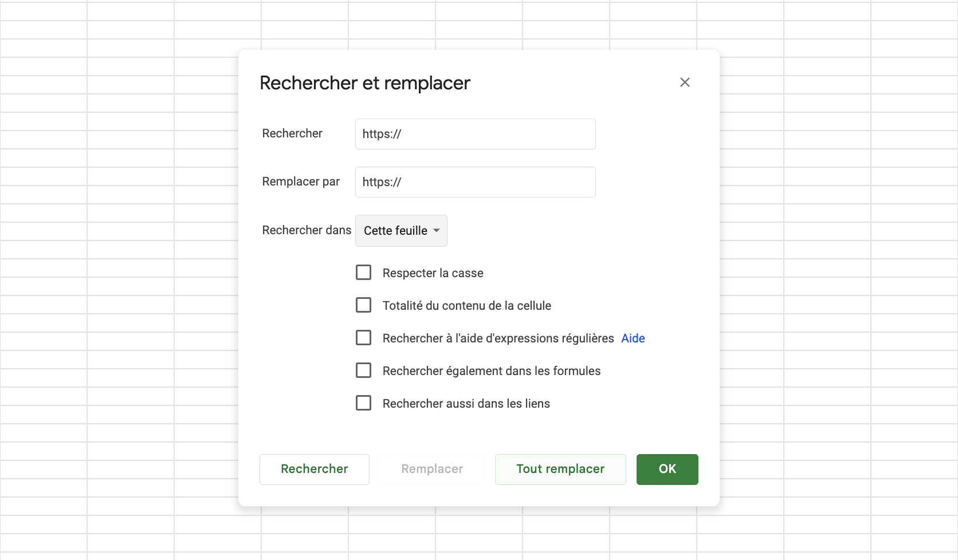Close the Rechercher et remplacer dialog
The height and width of the screenshot is (560, 958).
click(x=685, y=82)
